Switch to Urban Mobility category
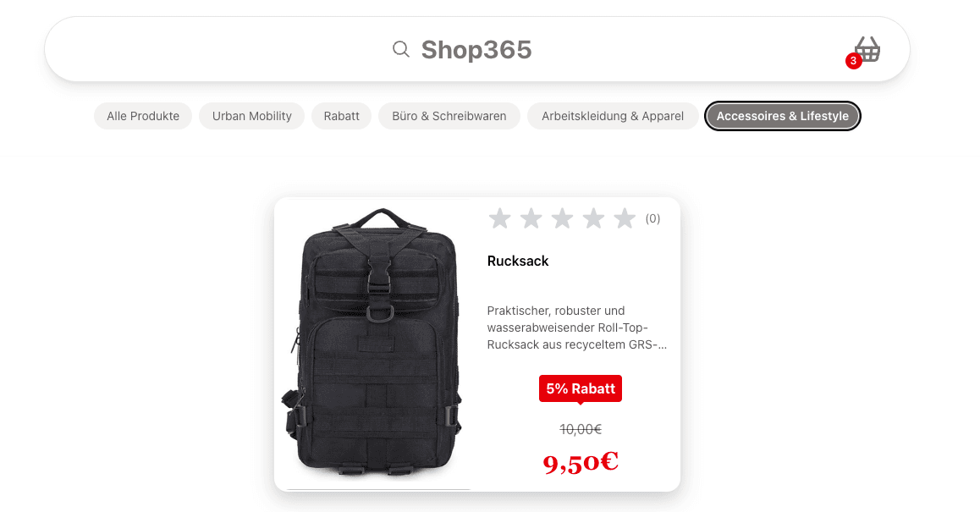The width and height of the screenshot is (980, 512). (252, 116)
